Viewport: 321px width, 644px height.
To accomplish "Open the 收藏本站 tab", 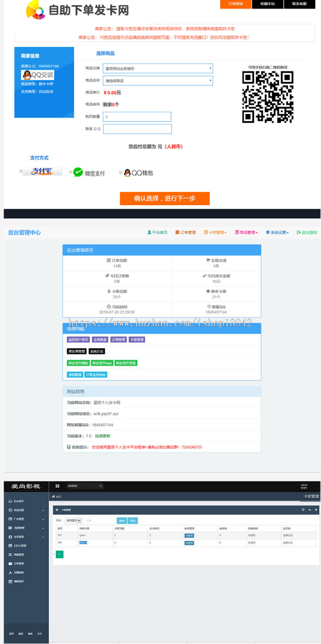I will [268, 4].
